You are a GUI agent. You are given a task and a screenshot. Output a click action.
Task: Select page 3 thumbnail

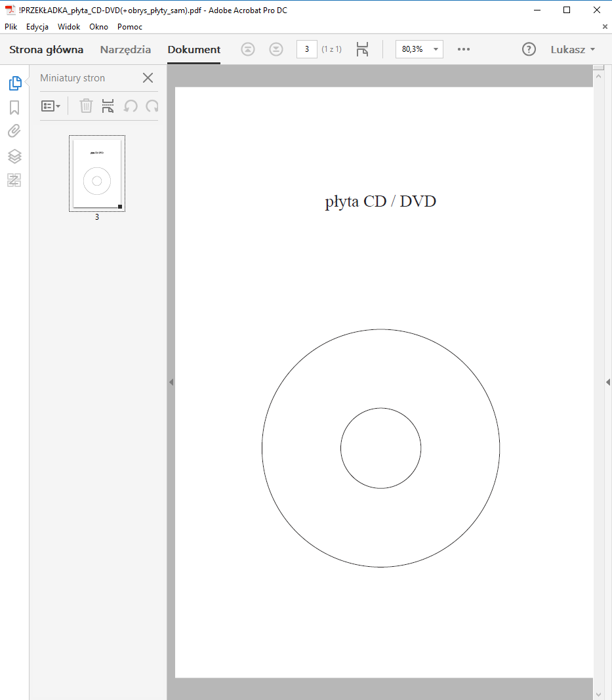tap(97, 173)
